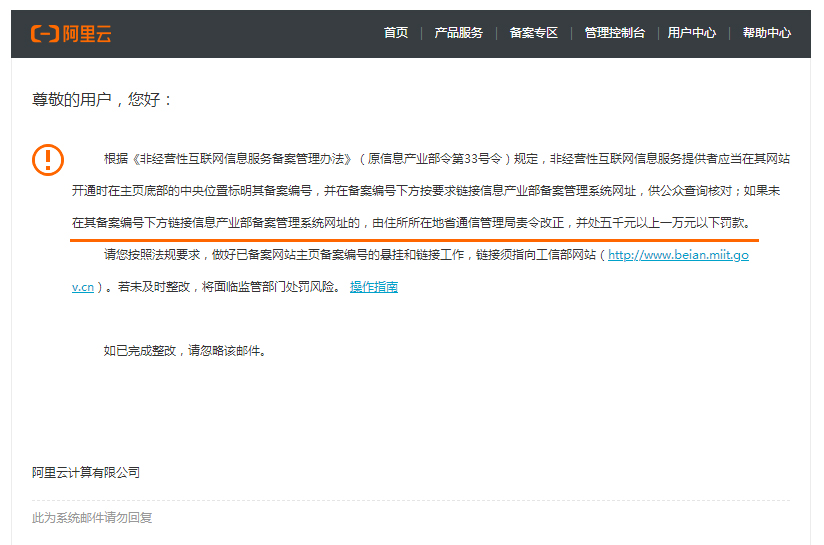Click the wrapped v.cn link portion
Screen dimensions: 824x545
click(83, 287)
